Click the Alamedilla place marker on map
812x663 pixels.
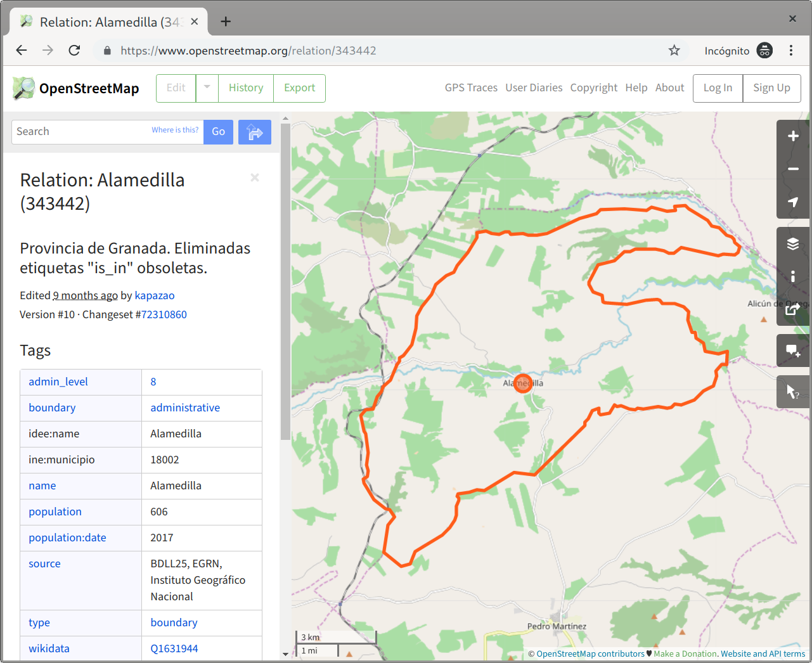pyautogui.click(x=523, y=383)
